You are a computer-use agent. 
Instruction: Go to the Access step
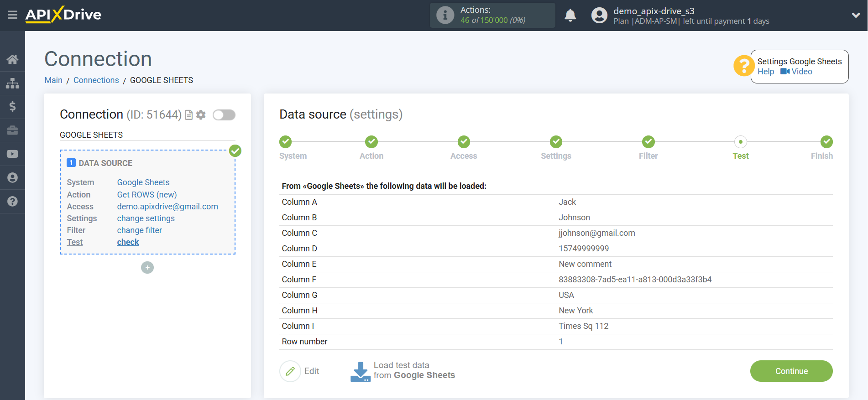click(464, 142)
